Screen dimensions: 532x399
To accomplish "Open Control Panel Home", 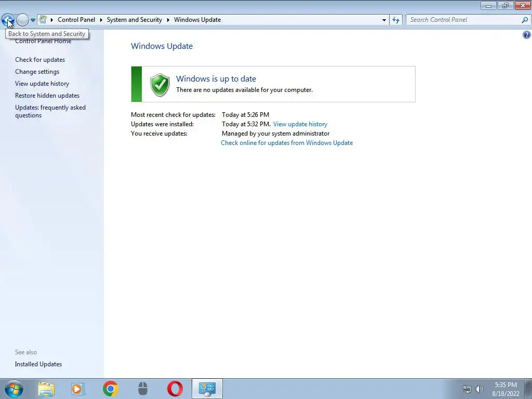I will (x=43, y=41).
